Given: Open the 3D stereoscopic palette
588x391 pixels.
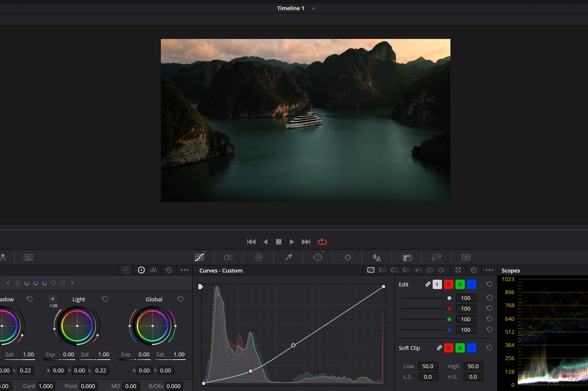Looking at the screenshot, I should point(466,257).
